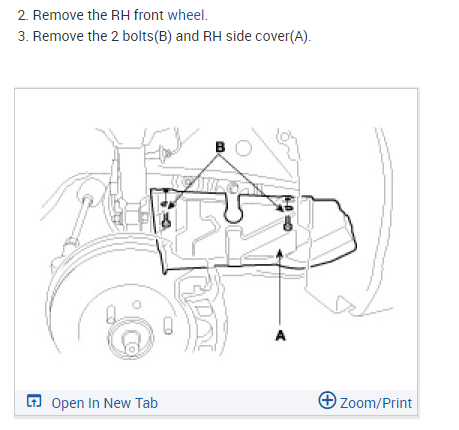Open the blue "wheel" hyperlink
Image resolution: width=459 pixels, height=430 pixels.
click(186, 15)
